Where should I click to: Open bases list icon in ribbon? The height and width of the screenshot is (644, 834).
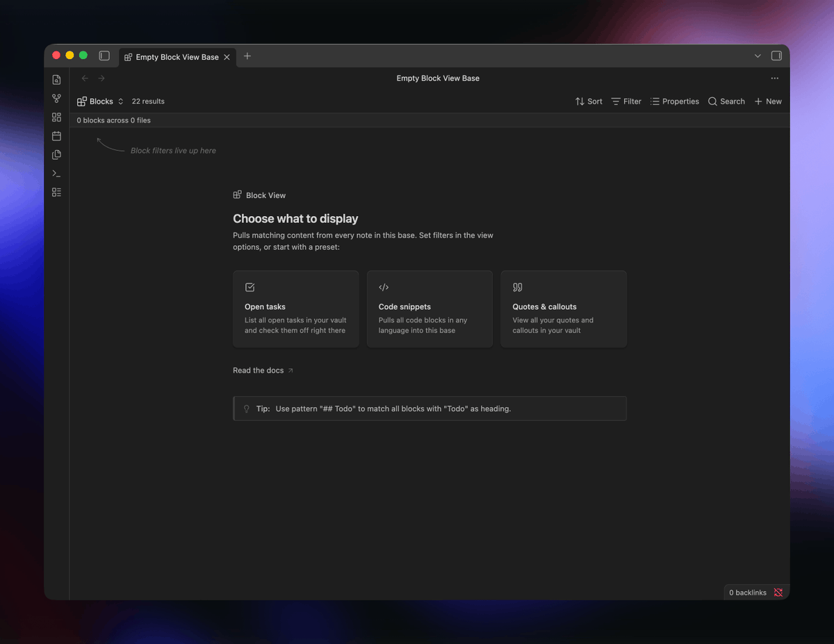[57, 192]
